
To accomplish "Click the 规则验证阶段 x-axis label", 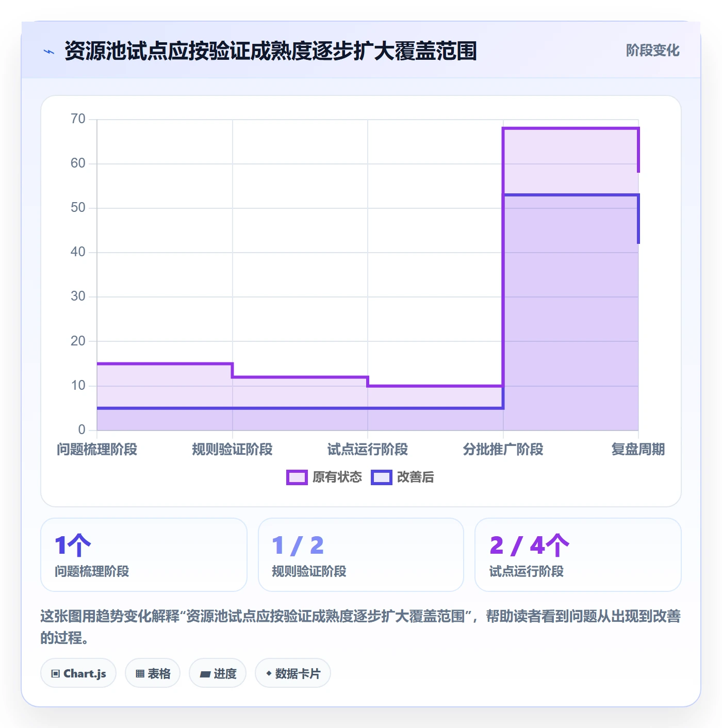I will pos(233,450).
